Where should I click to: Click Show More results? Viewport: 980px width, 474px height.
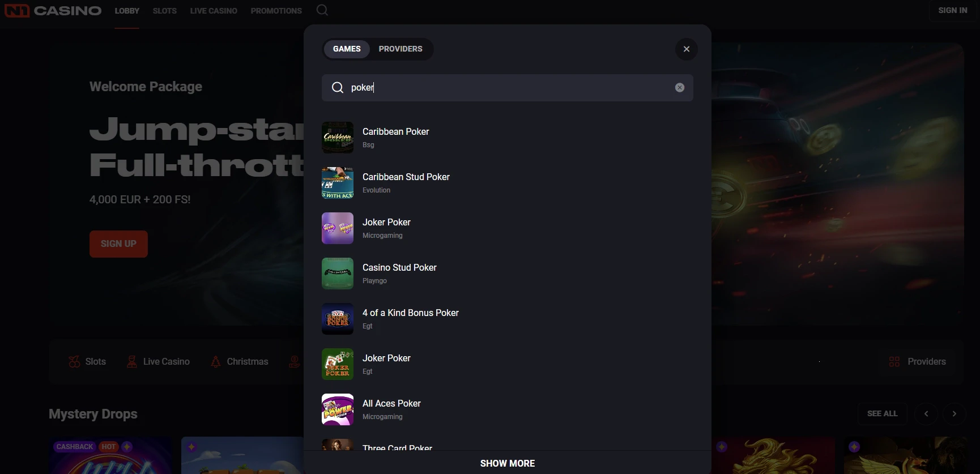coord(508,463)
